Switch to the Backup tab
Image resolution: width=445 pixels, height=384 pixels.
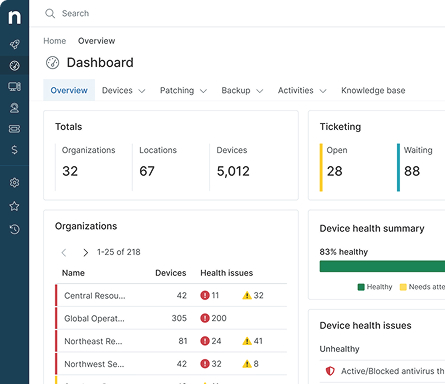[236, 90]
